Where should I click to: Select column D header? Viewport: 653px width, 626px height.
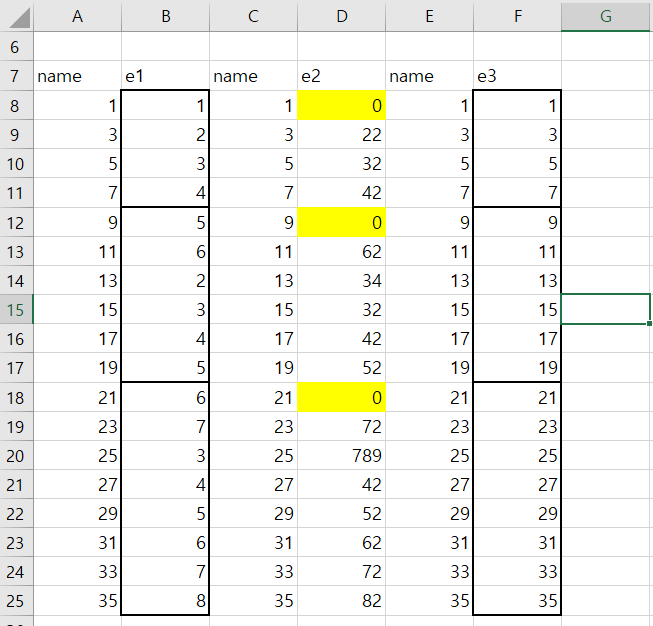341,16
